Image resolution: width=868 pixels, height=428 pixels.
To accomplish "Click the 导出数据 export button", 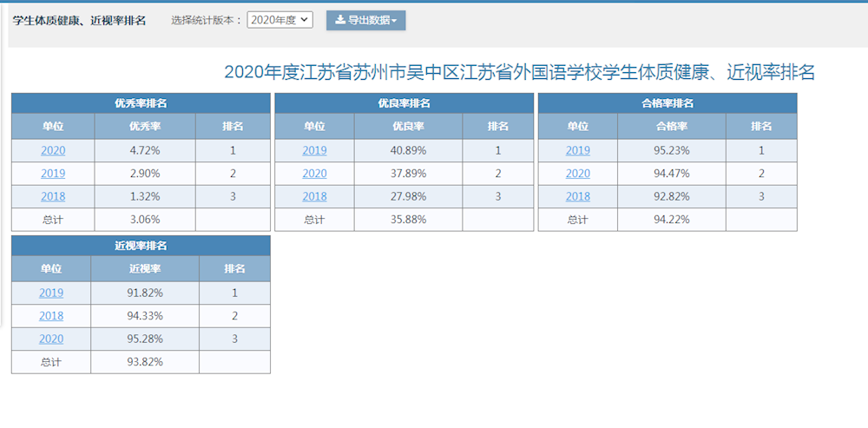I will tap(366, 21).
